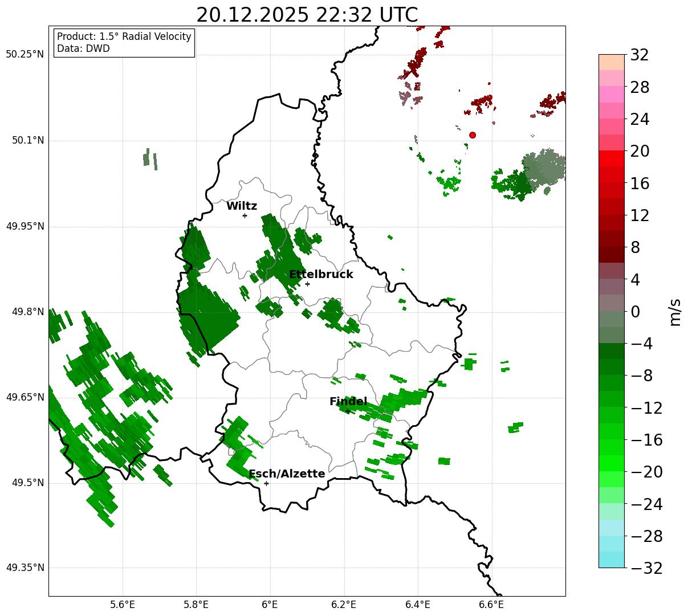Click the colorbar tick label 28
688x616 pixels.
[640, 87]
